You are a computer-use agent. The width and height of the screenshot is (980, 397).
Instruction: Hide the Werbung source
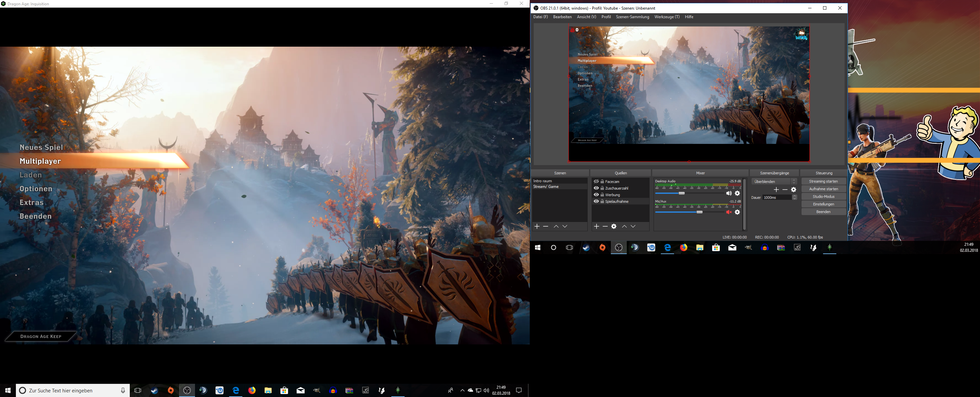(x=596, y=195)
